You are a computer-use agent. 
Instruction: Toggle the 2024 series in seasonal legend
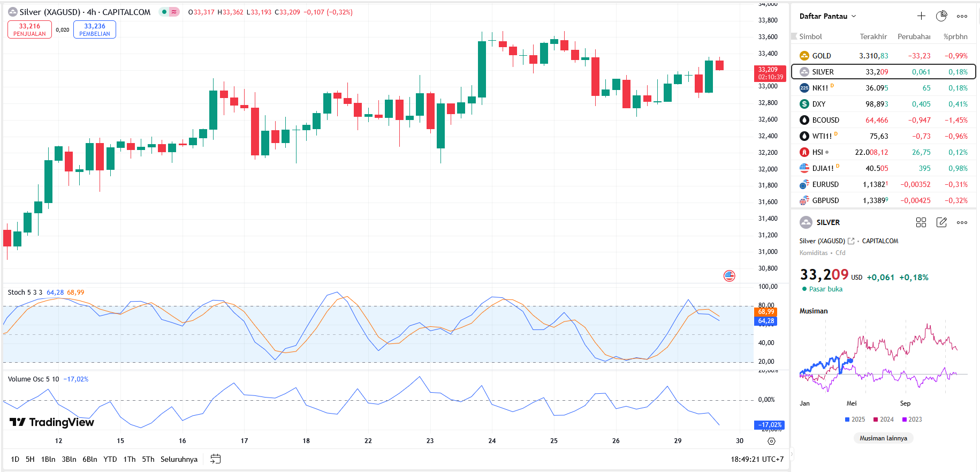(x=883, y=419)
